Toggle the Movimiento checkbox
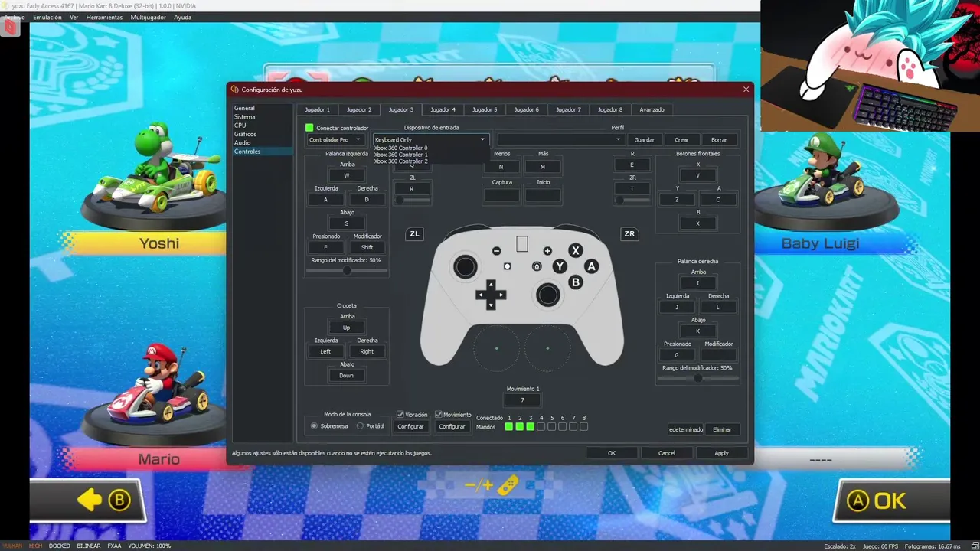This screenshot has width=980, height=551. tap(438, 415)
